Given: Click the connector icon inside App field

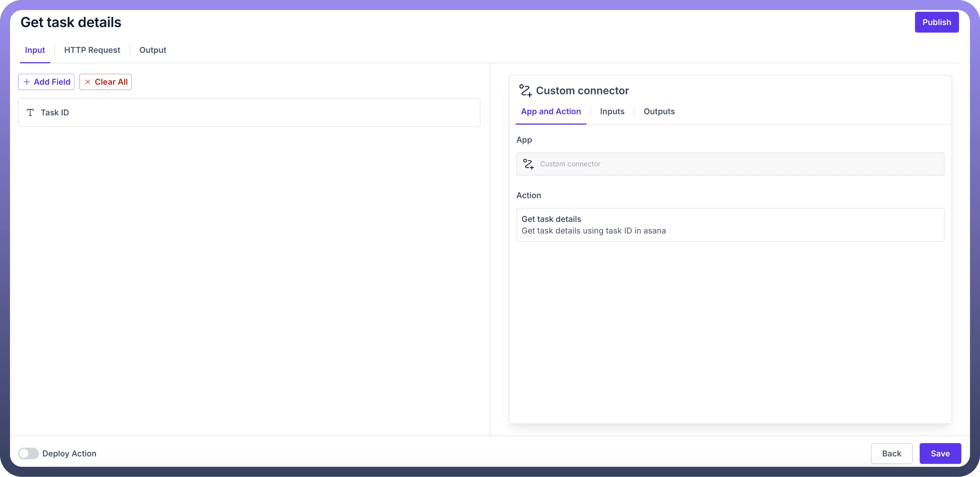Looking at the screenshot, I should tap(528, 164).
